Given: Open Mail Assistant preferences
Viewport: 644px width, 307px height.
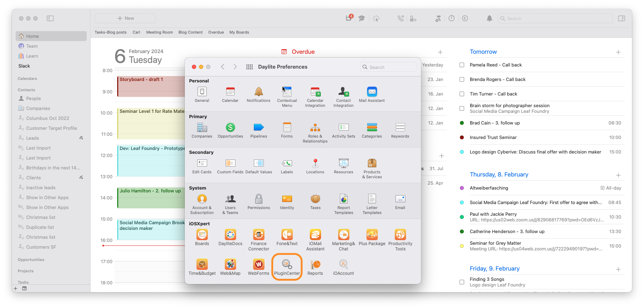Looking at the screenshot, I should point(372,94).
